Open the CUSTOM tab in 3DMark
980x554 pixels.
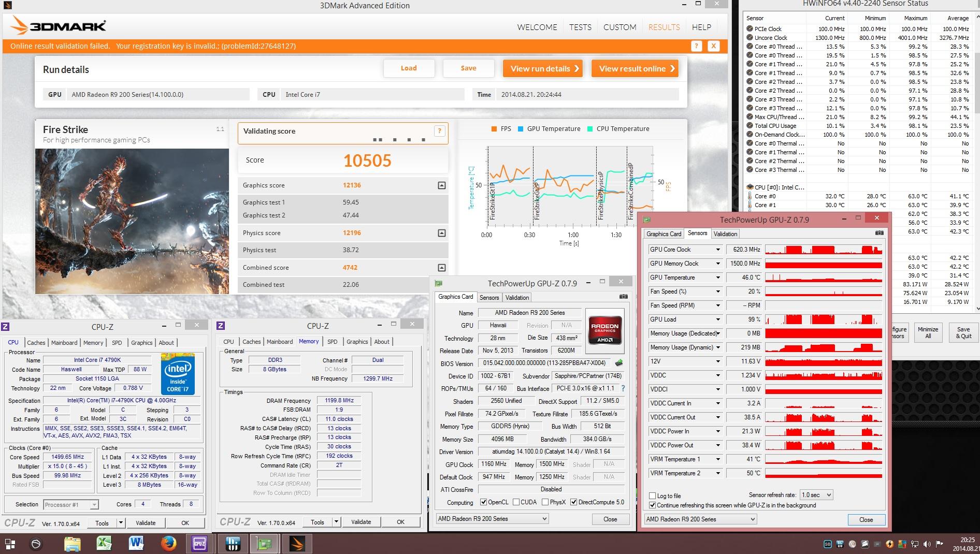click(619, 27)
